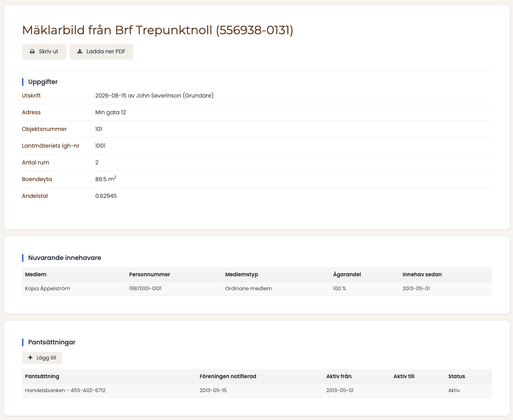Click the Aktiv från date in Handelsbanken row

[x=340, y=391]
